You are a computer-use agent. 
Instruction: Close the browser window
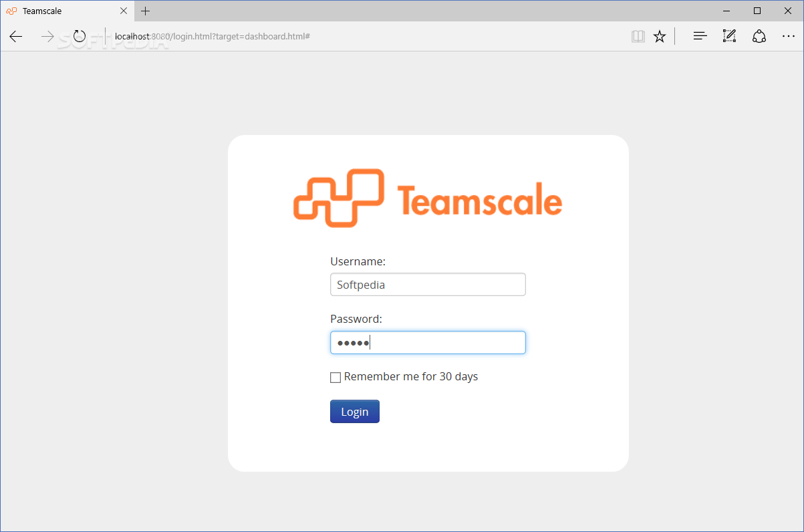tap(788, 11)
